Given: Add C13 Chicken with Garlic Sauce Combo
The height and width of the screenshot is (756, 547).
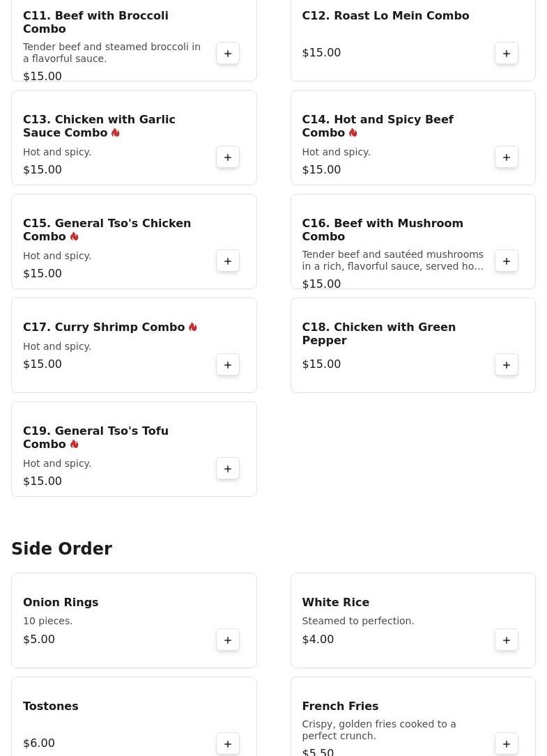Looking at the screenshot, I should [x=228, y=157].
